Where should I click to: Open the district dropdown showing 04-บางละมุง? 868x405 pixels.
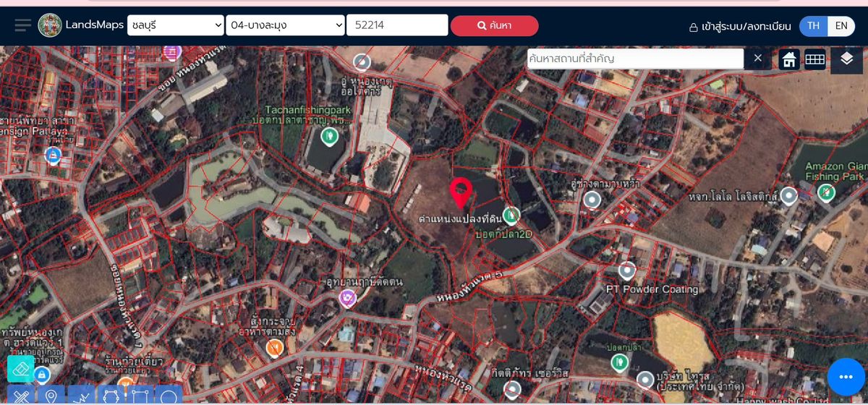pos(285,25)
